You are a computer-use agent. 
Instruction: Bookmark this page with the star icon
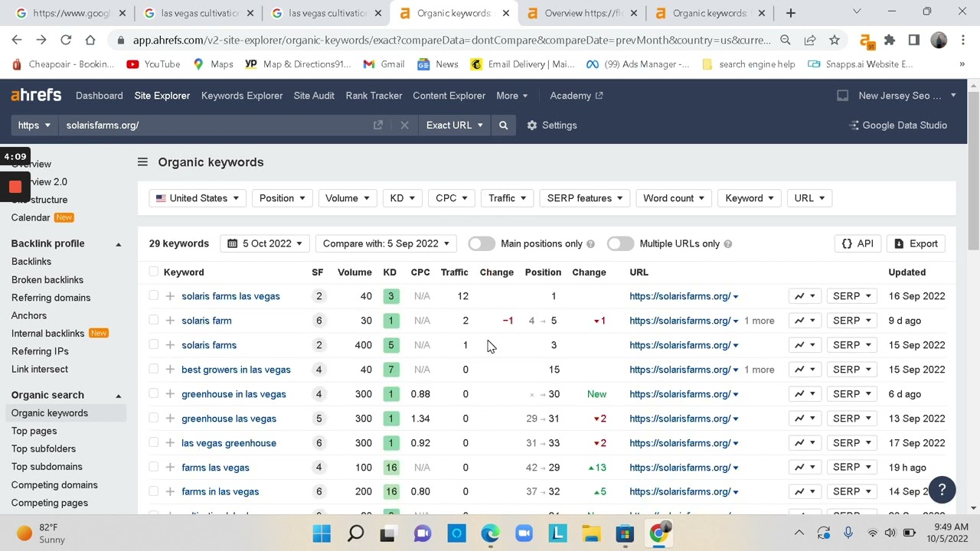(835, 40)
